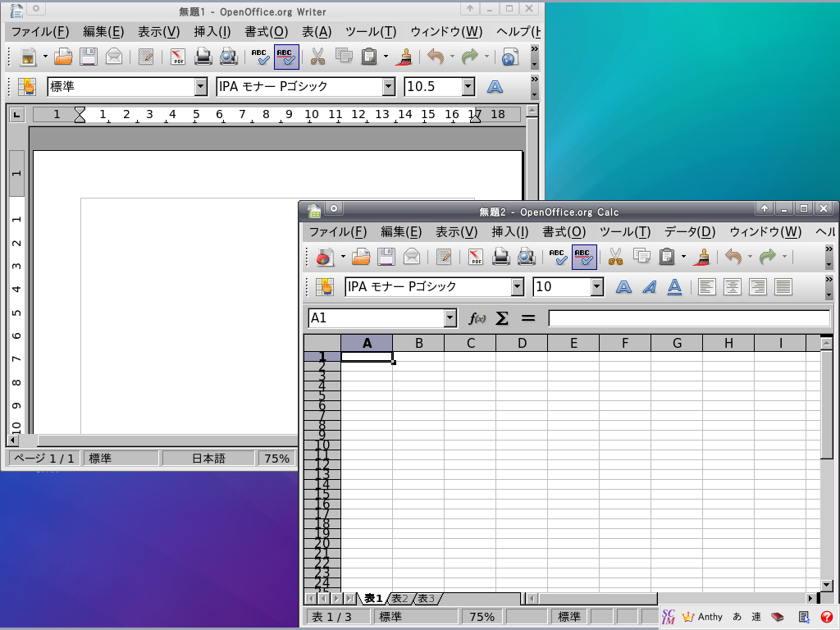The width and height of the screenshot is (840, 630).
Task: Open page preview in Writer toolbar
Action: point(229,57)
